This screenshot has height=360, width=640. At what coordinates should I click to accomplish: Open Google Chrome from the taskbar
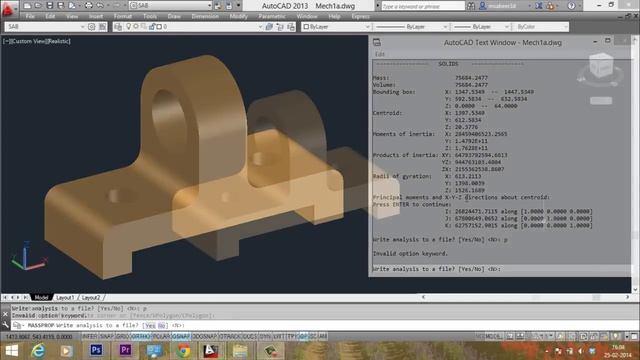183,350
